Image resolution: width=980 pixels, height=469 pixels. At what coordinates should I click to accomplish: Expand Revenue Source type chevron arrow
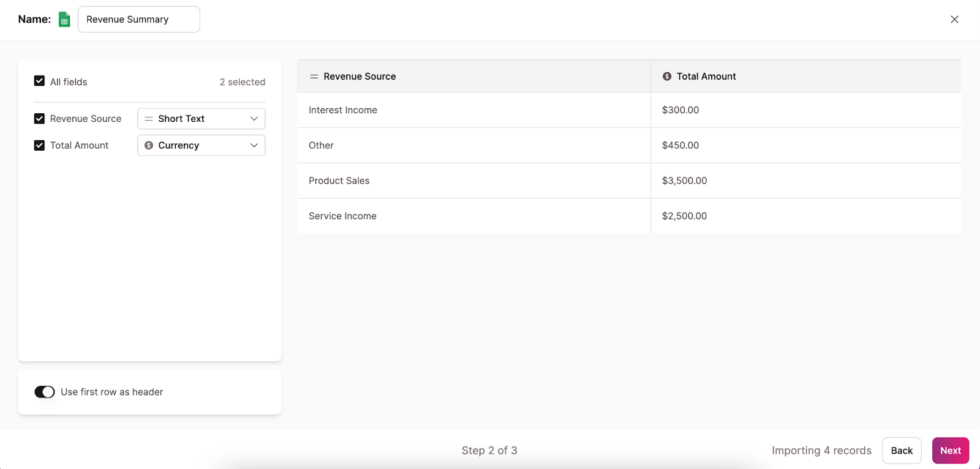254,119
